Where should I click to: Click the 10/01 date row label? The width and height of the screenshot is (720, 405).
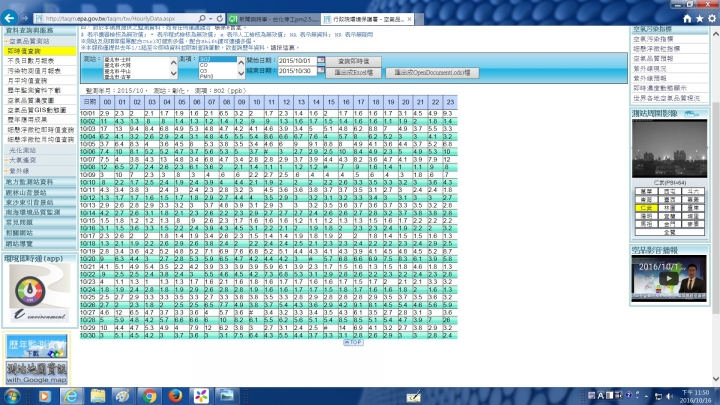pos(88,113)
